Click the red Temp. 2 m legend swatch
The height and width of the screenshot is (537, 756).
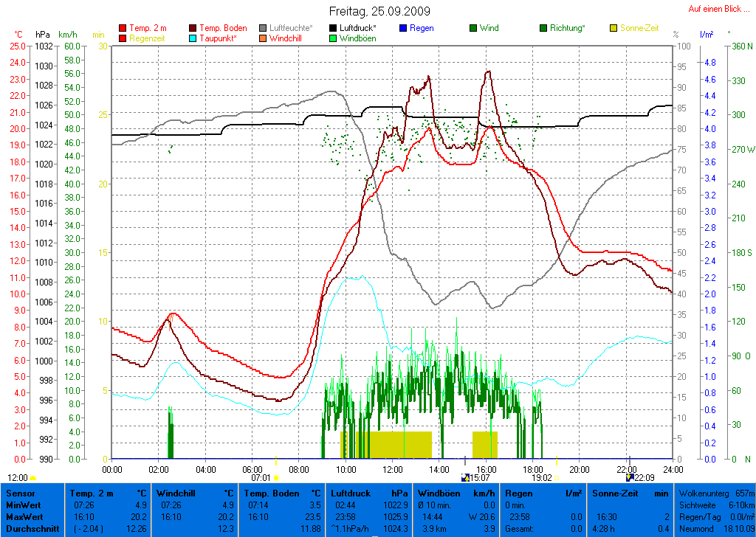[123, 29]
